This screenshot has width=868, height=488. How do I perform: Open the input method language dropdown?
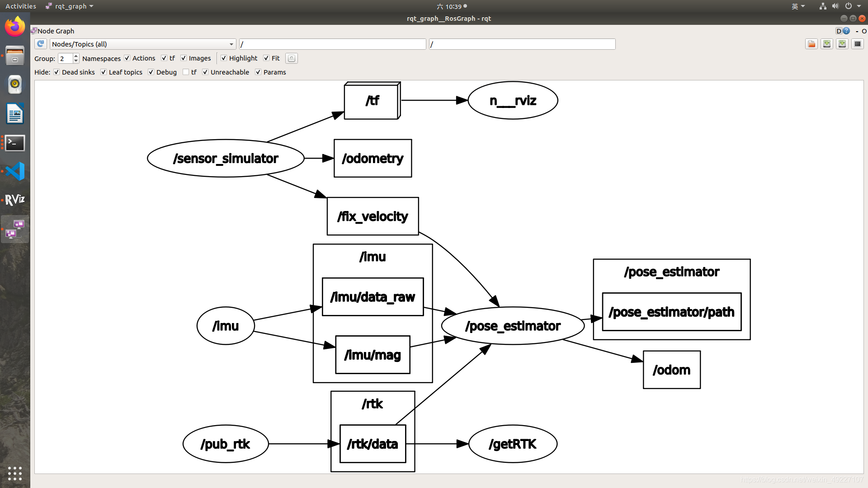(x=798, y=6)
